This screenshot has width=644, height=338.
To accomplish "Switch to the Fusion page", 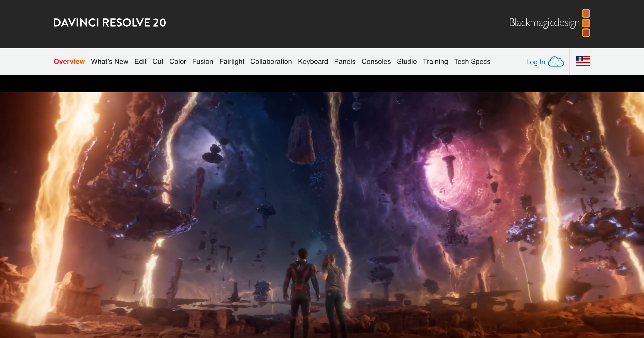I will click(x=203, y=61).
